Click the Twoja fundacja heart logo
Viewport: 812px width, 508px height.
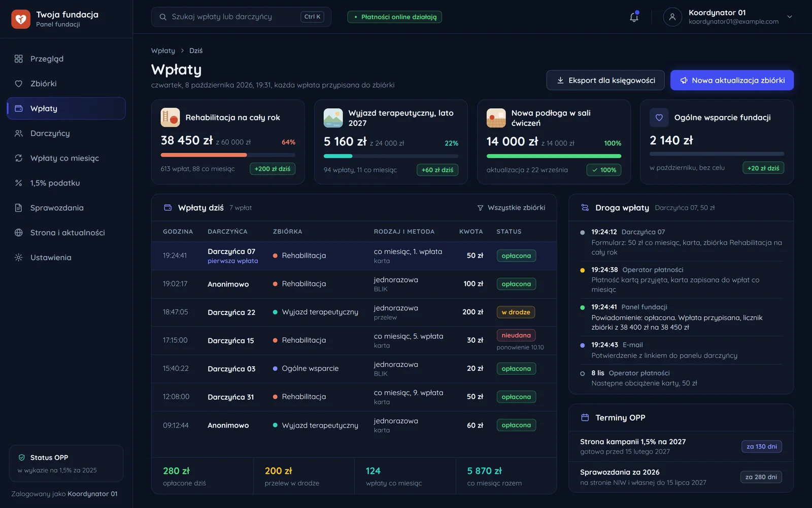(21, 19)
